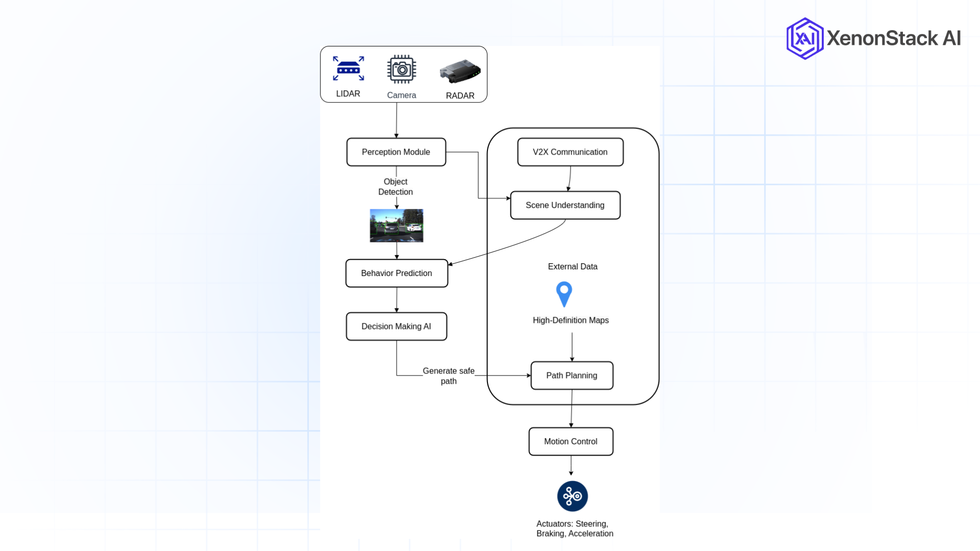
Task: Click the Object Detection label
Action: 396,187
